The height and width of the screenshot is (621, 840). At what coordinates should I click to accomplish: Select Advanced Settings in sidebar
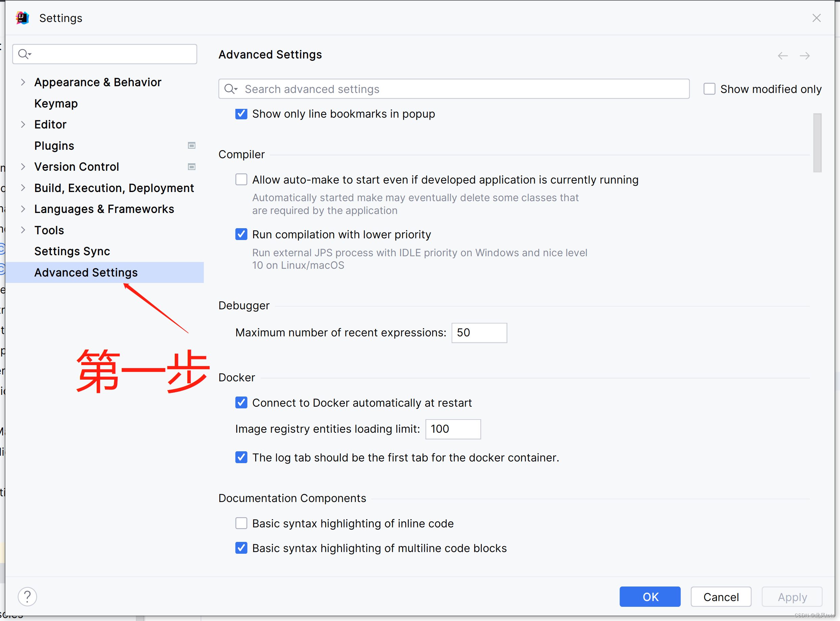tap(104, 272)
